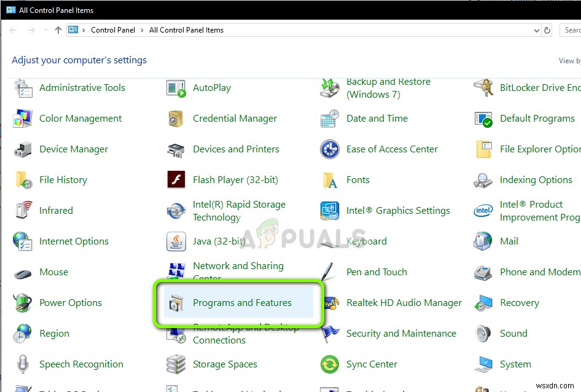Open Realtek HD Audio Manager
Screen dimensions: 581x392
(x=404, y=303)
